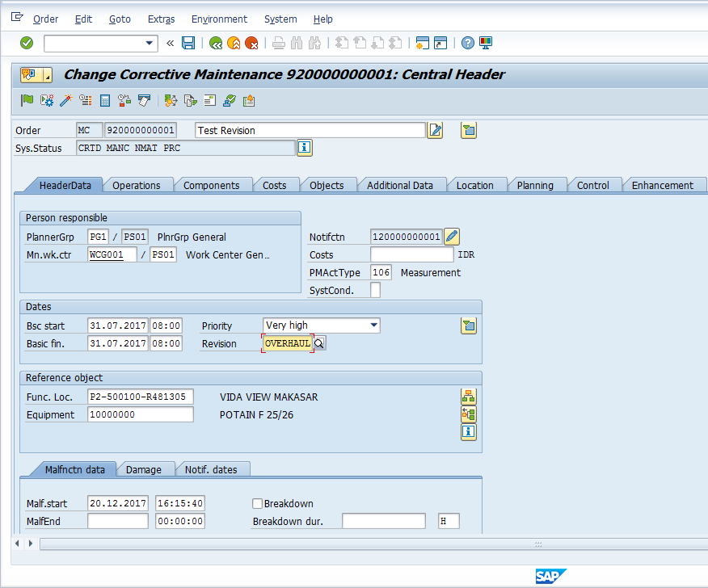
Task: Click the printer icon in the application toolbar
Action: [279, 44]
